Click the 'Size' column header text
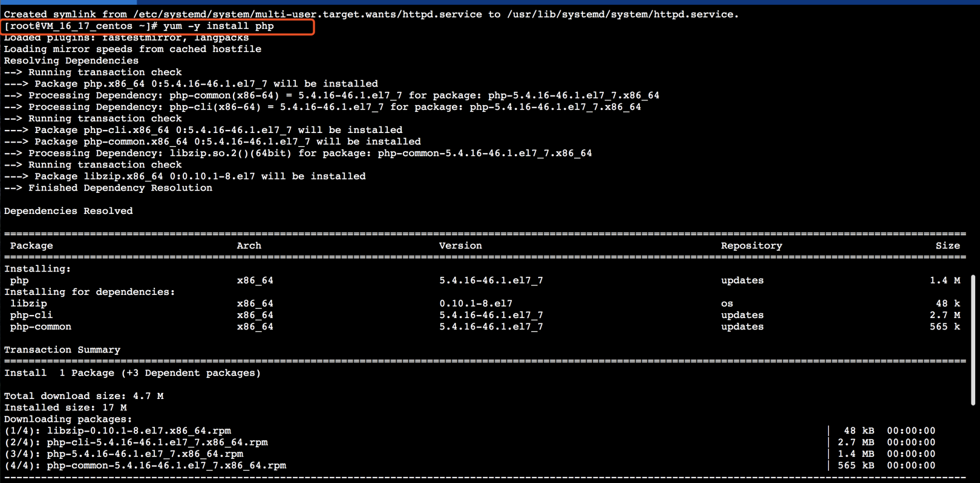 coord(947,245)
